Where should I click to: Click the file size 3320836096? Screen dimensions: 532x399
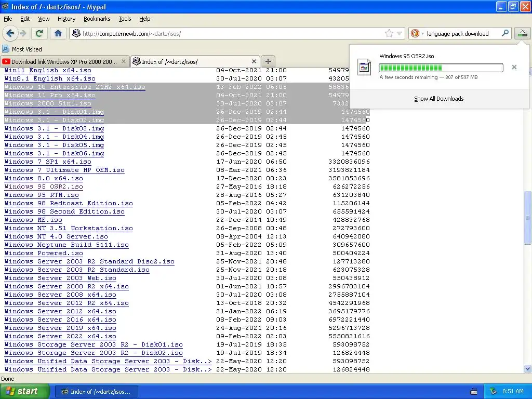coord(349,162)
